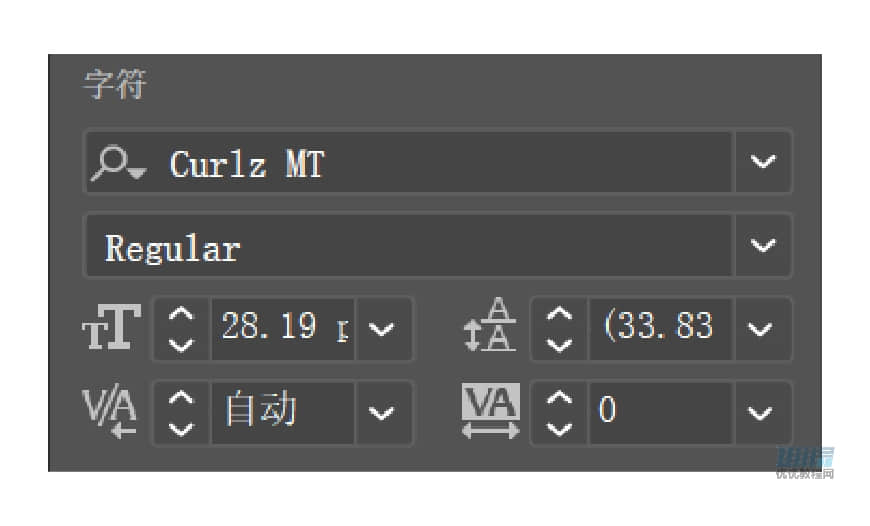Click the font search magnifier icon
The image size is (870, 526).
pos(118,163)
